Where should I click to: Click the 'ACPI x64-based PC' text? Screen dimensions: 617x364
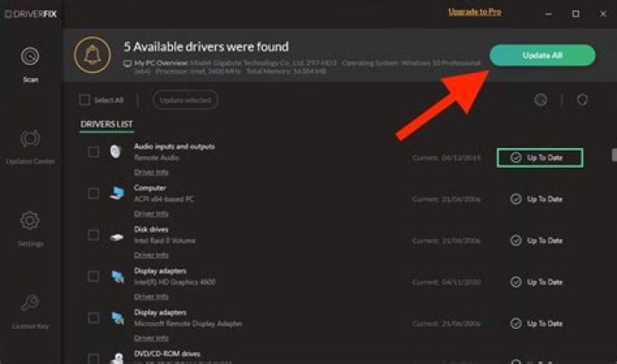click(x=164, y=200)
